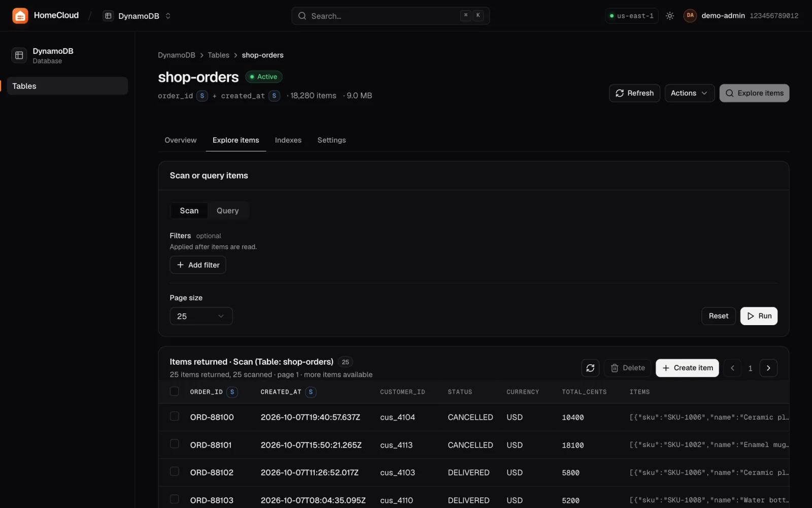
Task: Click the S badge in the CREATED_AT column header
Action: (311, 392)
